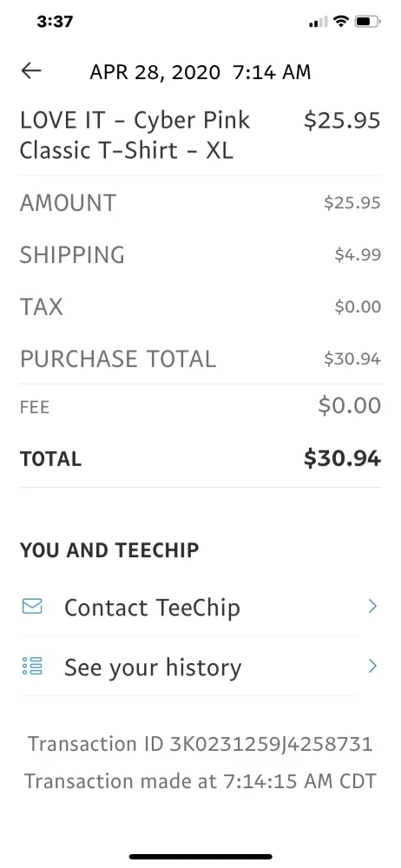
Task: Tap the FEE row label
Action: [x=35, y=407]
